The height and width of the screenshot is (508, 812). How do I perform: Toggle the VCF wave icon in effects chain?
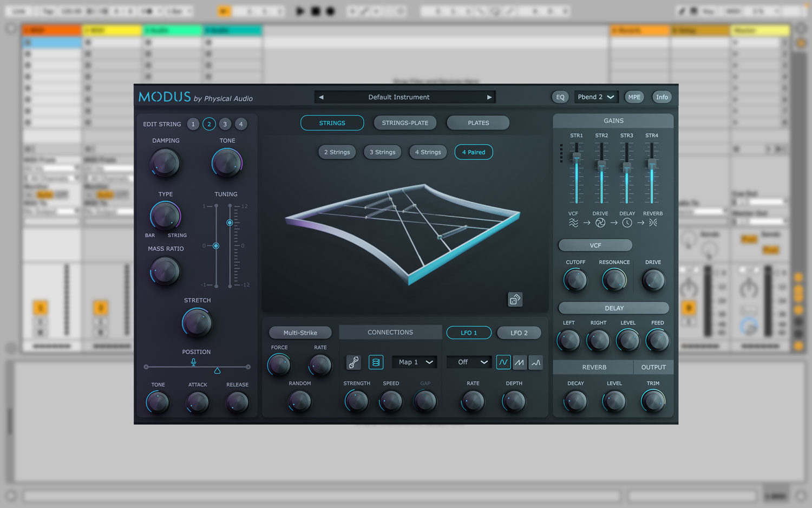[573, 223]
